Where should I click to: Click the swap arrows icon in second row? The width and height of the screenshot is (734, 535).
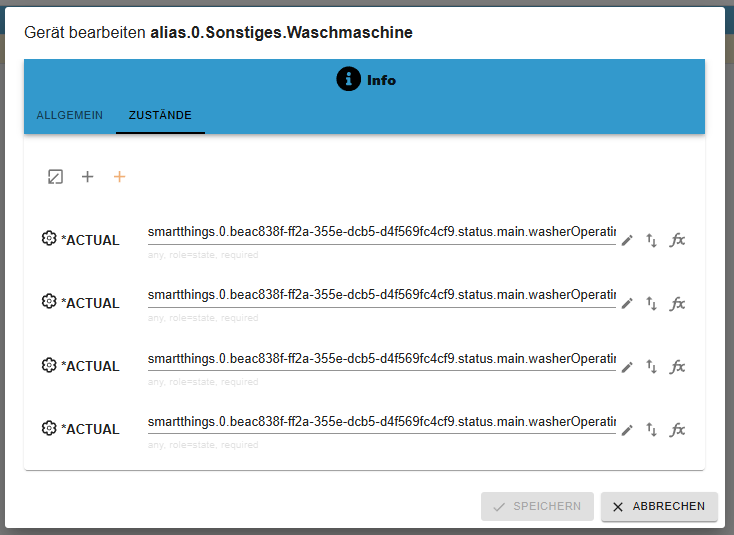click(x=652, y=303)
